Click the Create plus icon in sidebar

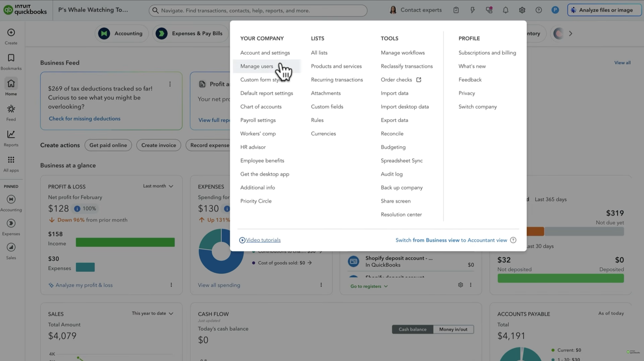point(11,33)
